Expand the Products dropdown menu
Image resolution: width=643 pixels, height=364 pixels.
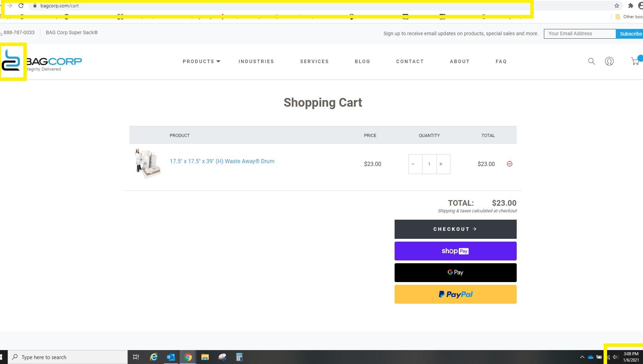pyautogui.click(x=201, y=61)
